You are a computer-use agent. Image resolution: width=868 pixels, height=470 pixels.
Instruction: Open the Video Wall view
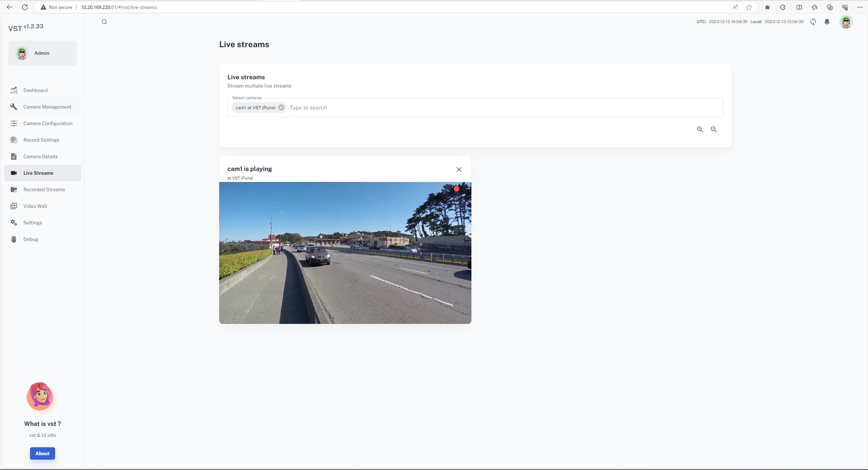[35, 206]
